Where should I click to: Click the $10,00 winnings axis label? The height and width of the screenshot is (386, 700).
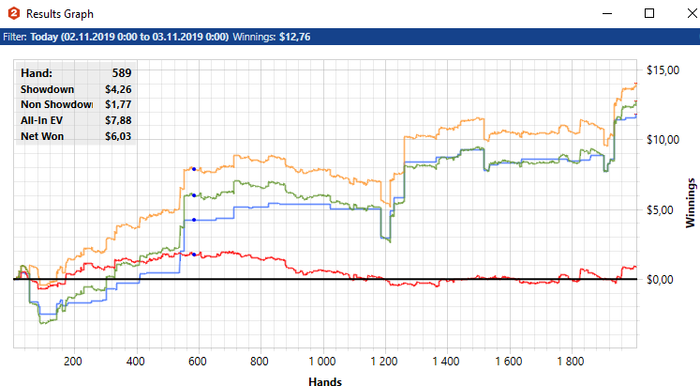663,140
